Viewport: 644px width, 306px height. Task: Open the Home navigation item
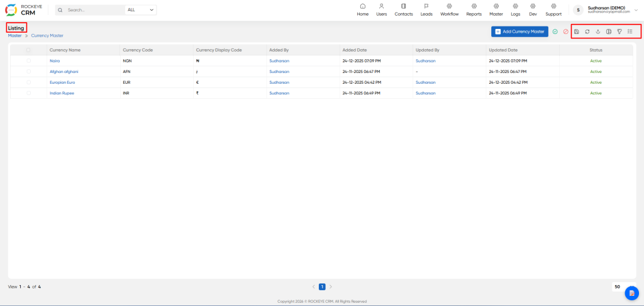[x=363, y=10]
